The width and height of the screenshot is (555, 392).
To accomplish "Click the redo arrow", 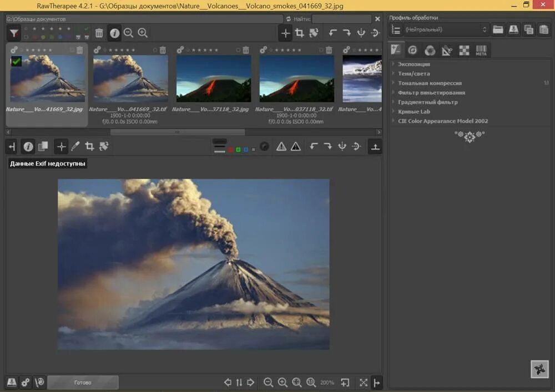I will click(x=327, y=146).
